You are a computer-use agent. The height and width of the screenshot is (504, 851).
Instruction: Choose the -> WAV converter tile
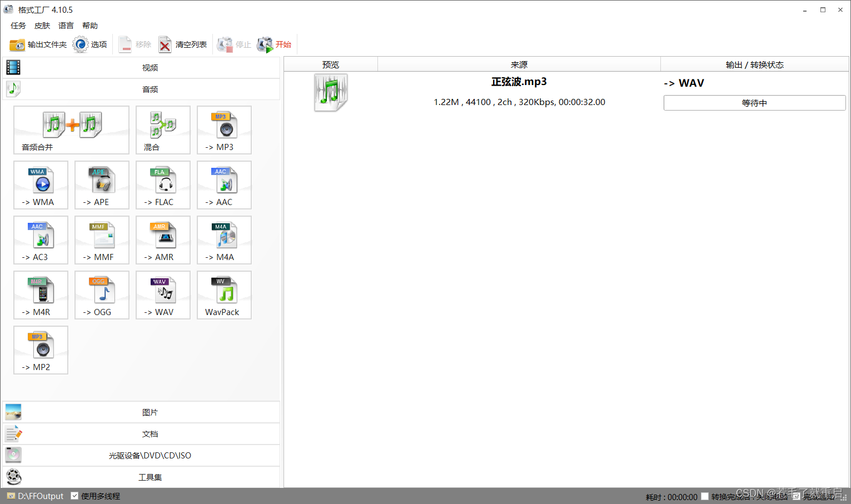163,295
